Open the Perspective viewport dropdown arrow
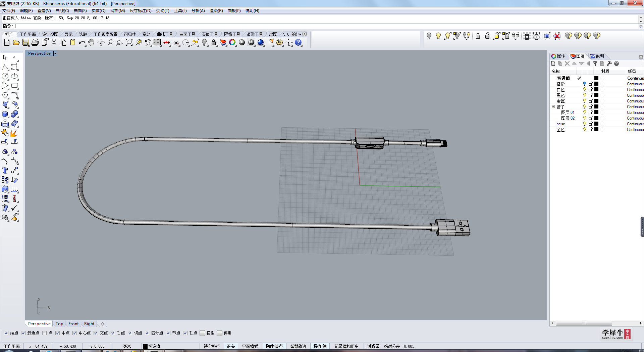The width and height of the screenshot is (644, 352). (55, 53)
